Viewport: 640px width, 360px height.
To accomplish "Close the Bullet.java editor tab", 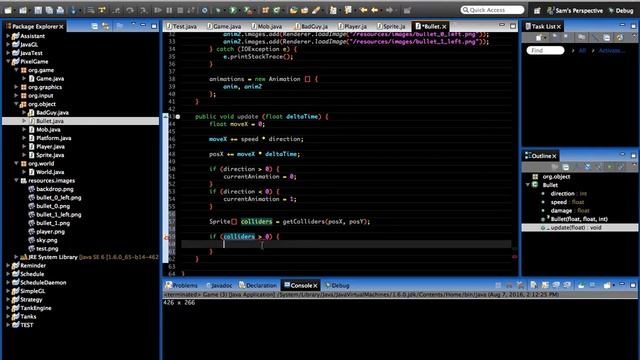I will (444, 27).
